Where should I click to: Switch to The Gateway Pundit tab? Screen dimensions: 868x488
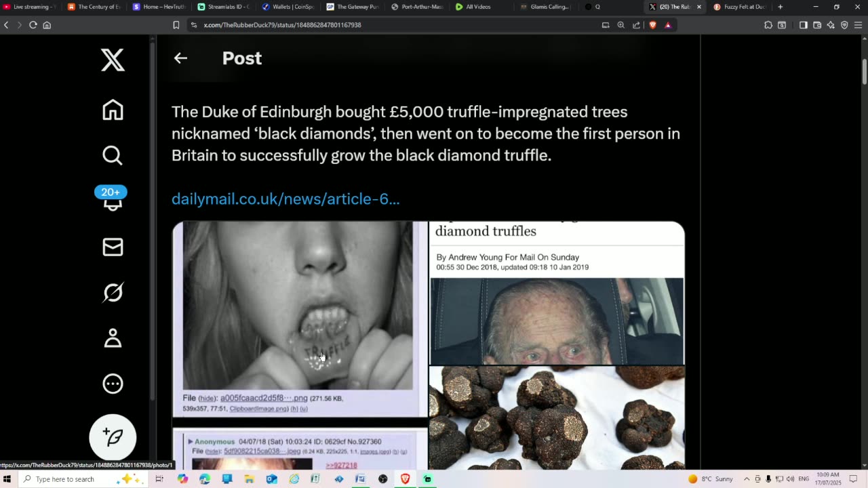click(x=353, y=7)
